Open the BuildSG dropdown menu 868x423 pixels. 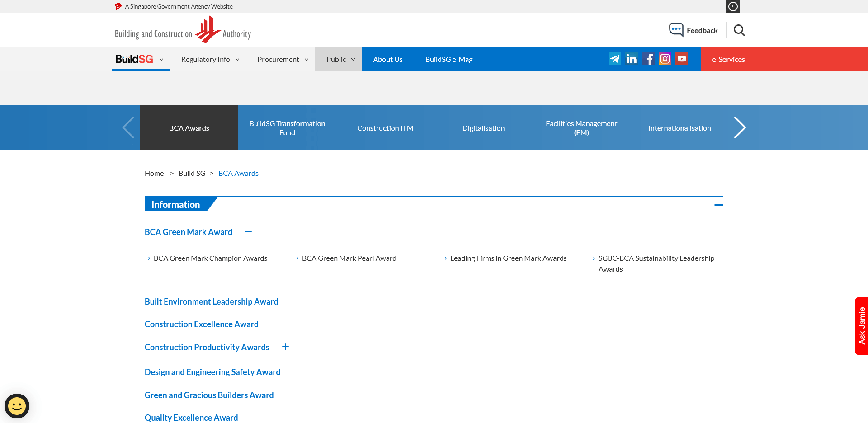(140, 59)
